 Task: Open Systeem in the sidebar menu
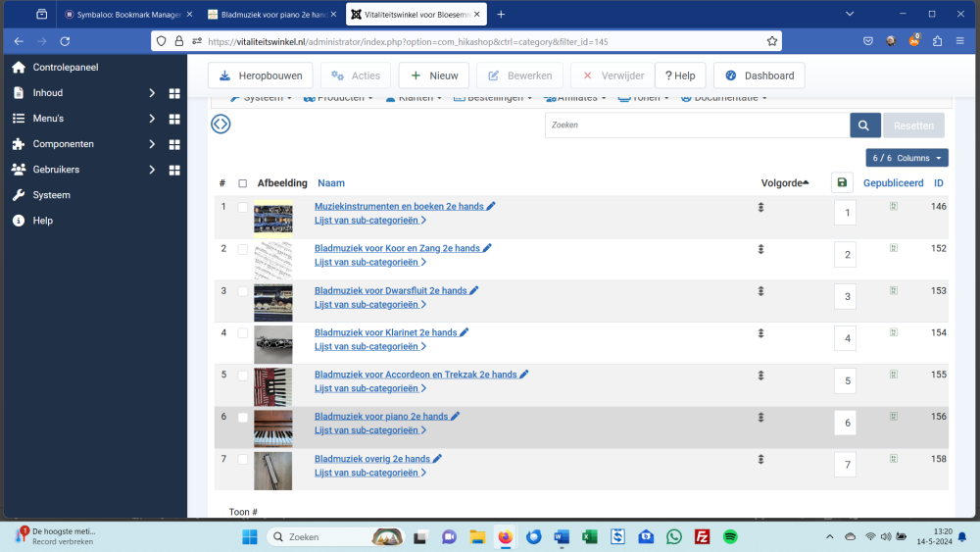click(51, 195)
